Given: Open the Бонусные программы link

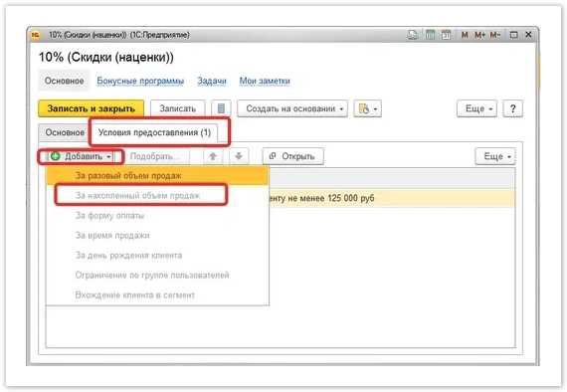Looking at the screenshot, I should 140,81.
